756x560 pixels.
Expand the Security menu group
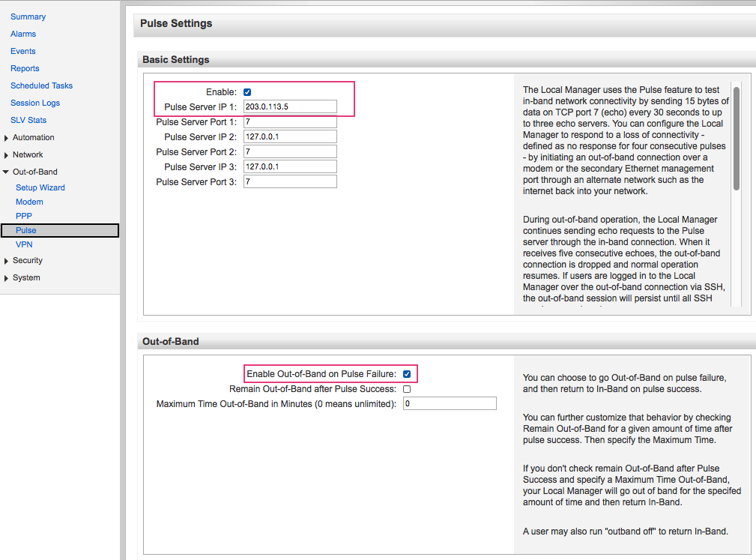(x=7, y=261)
